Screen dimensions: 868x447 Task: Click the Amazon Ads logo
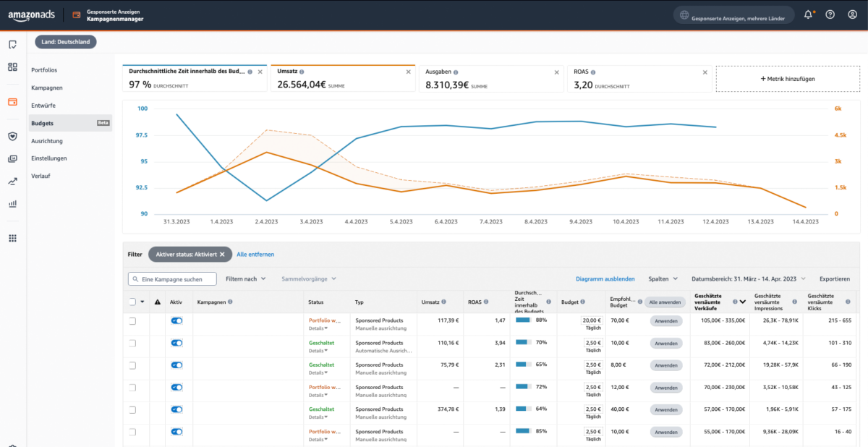(30, 15)
